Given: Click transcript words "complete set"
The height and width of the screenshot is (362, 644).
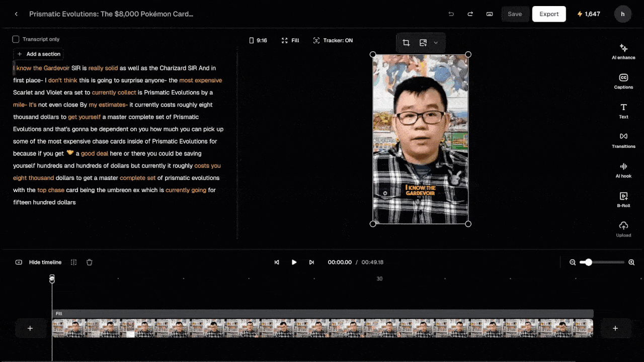Looking at the screenshot, I should [x=137, y=177].
